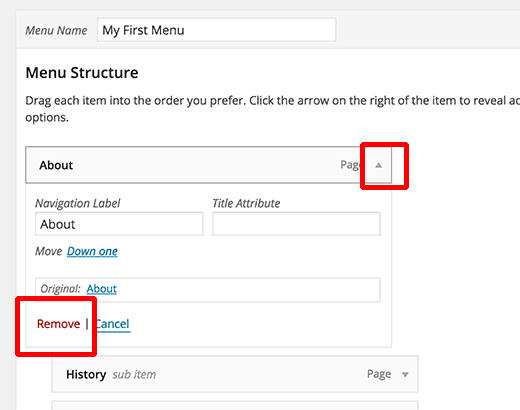This screenshot has width=520, height=410.
Task: Click the partially visible item below History
Action: click(235, 405)
